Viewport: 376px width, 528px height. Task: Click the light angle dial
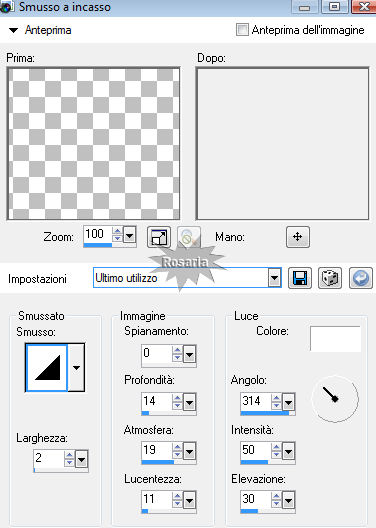coord(335,399)
